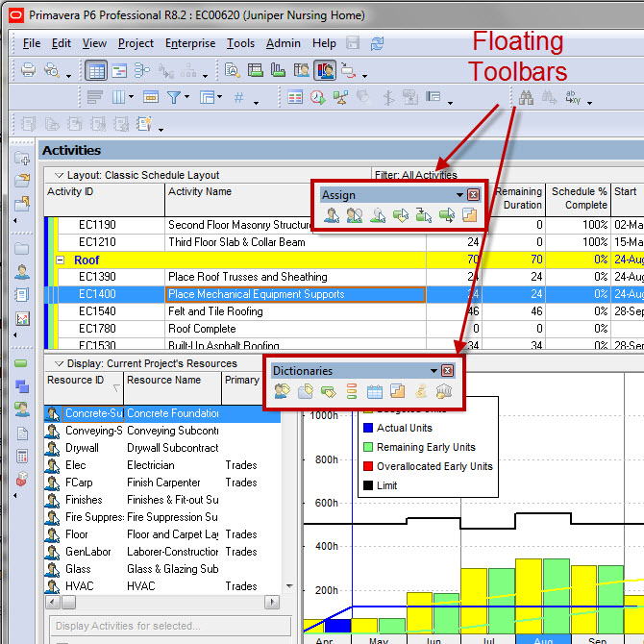Toggle Activity Usage Spreadsheet bottom view
This screenshot has width=644, height=644.
(255, 70)
